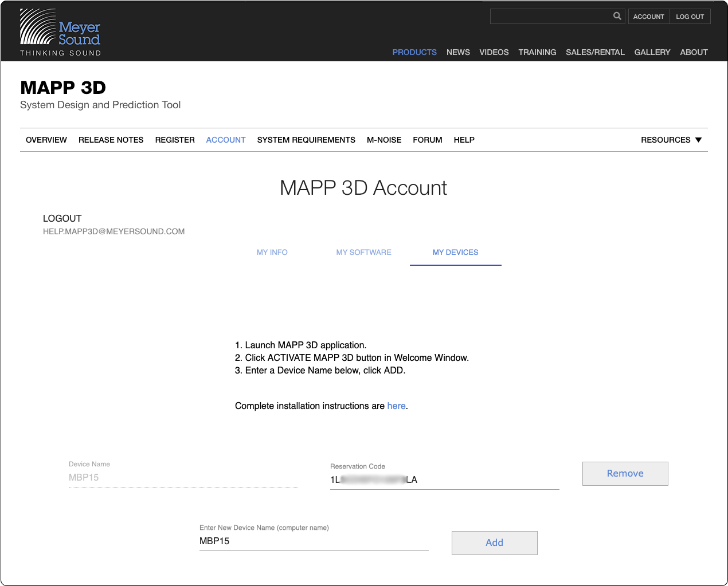
Task: Open SYSTEM REQUIREMENTS page tab
Action: click(306, 140)
